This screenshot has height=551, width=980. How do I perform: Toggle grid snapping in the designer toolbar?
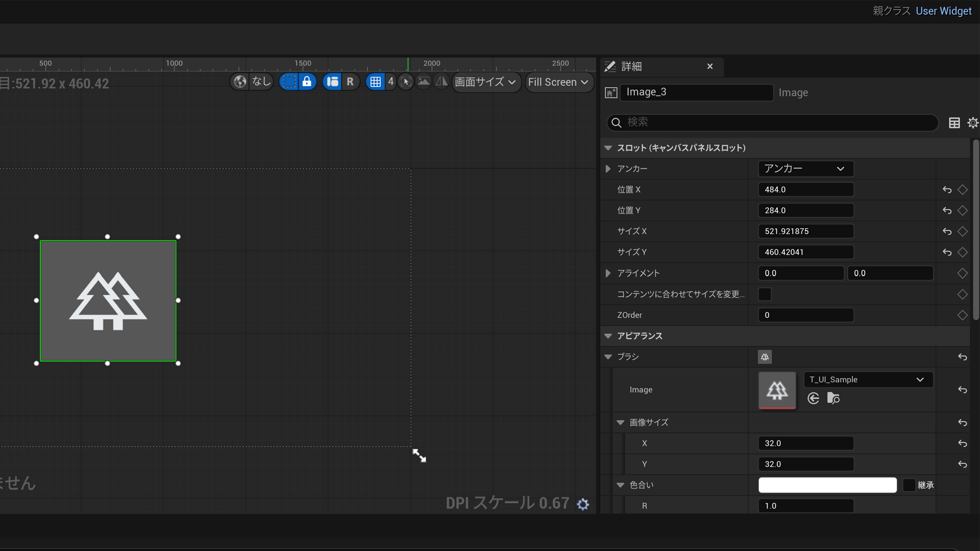click(376, 82)
